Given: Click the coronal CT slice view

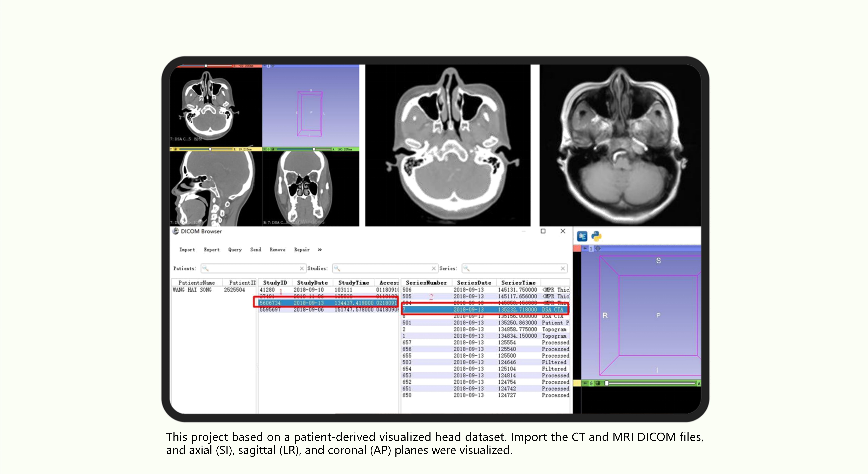Looking at the screenshot, I should pyautogui.click(x=311, y=189).
